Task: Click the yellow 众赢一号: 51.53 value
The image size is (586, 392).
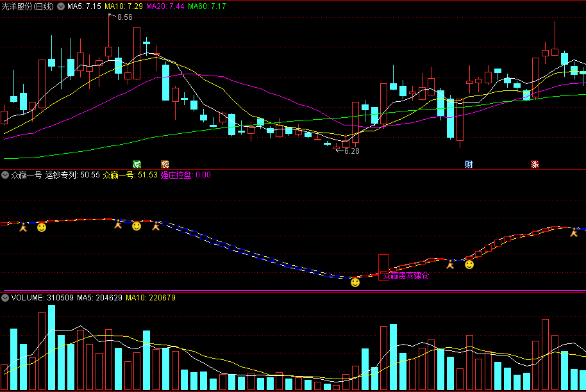Action: 130,175
